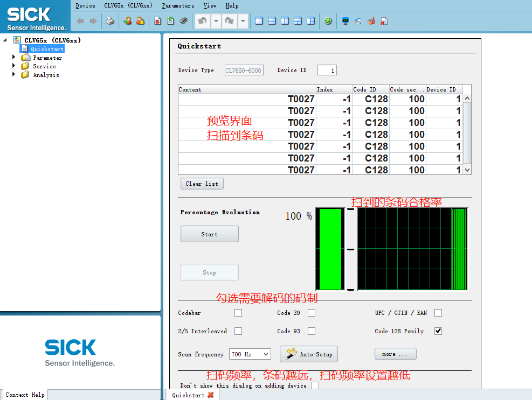Viewport: 532px width, 400px height.
Task: Open the Parameters menu
Action: 178,5
